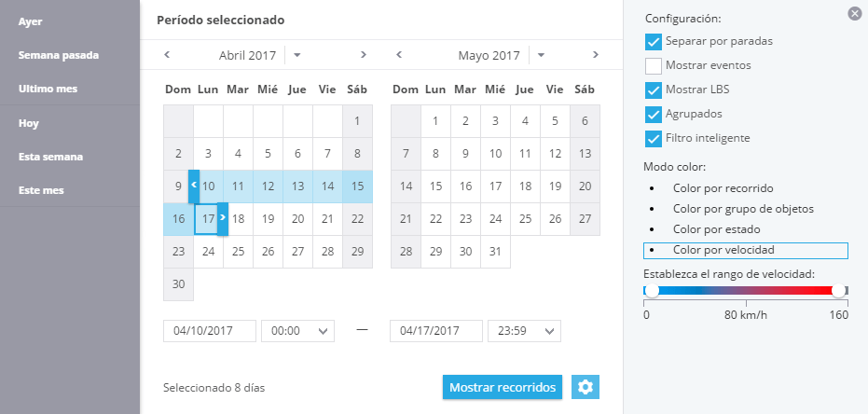Viewport: 868px width, 414px height.
Task: Click the next-month arrow beside Mayo 2017
Action: [596, 54]
